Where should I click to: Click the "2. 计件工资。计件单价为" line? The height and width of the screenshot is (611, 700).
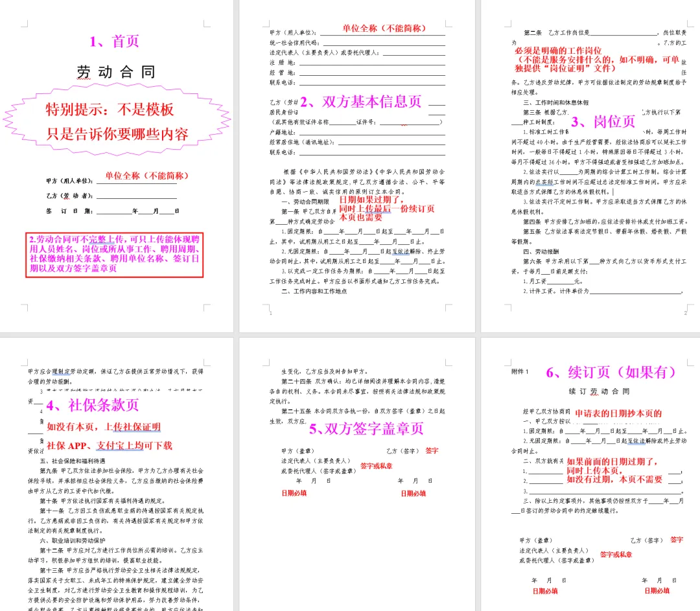603,291
